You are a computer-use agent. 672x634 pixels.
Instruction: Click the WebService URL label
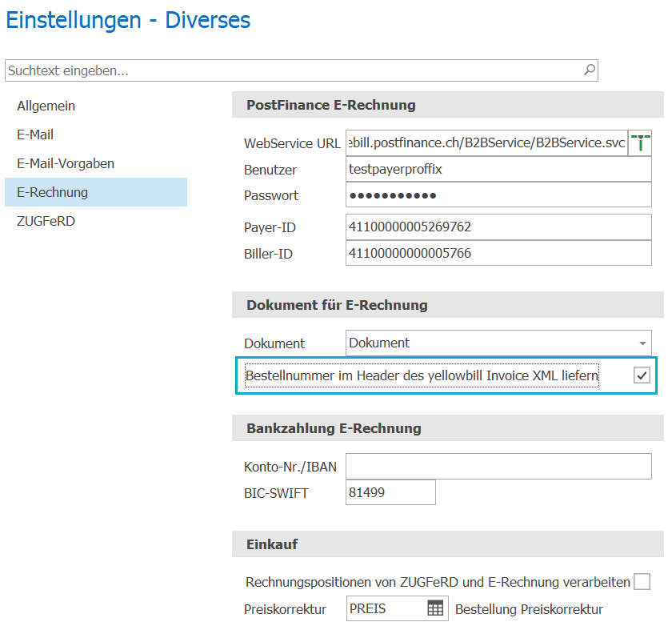click(x=292, y=143)
